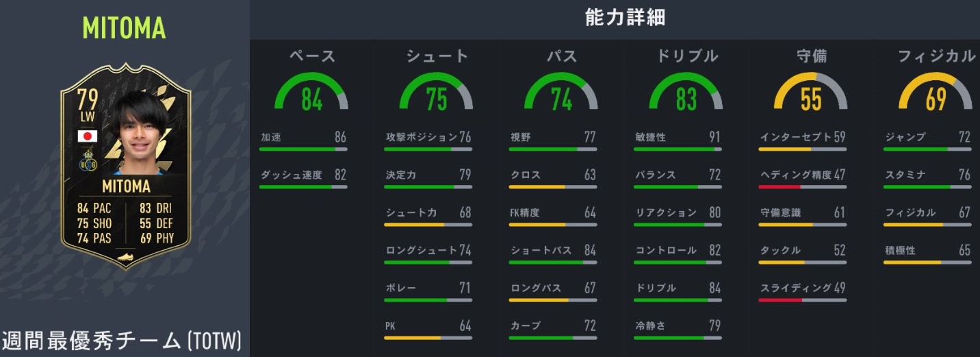
Task: Click the Japan flag on the card
Action: click(x=87, y=136)
